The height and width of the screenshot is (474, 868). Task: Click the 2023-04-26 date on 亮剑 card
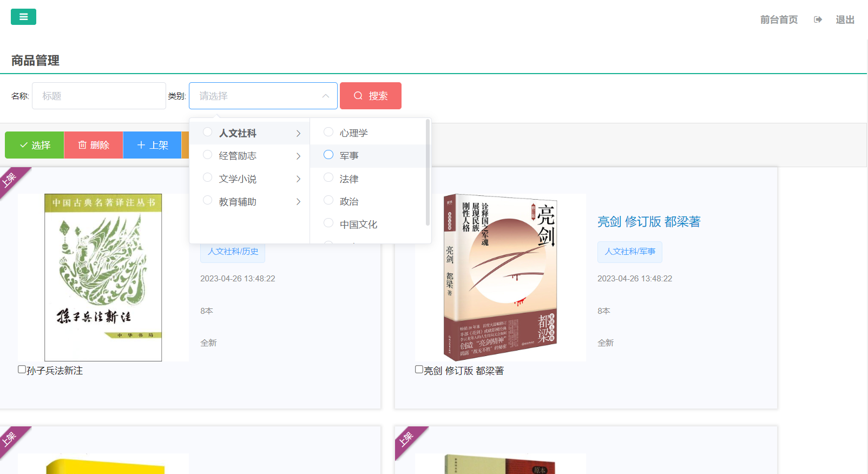point(635,279)
